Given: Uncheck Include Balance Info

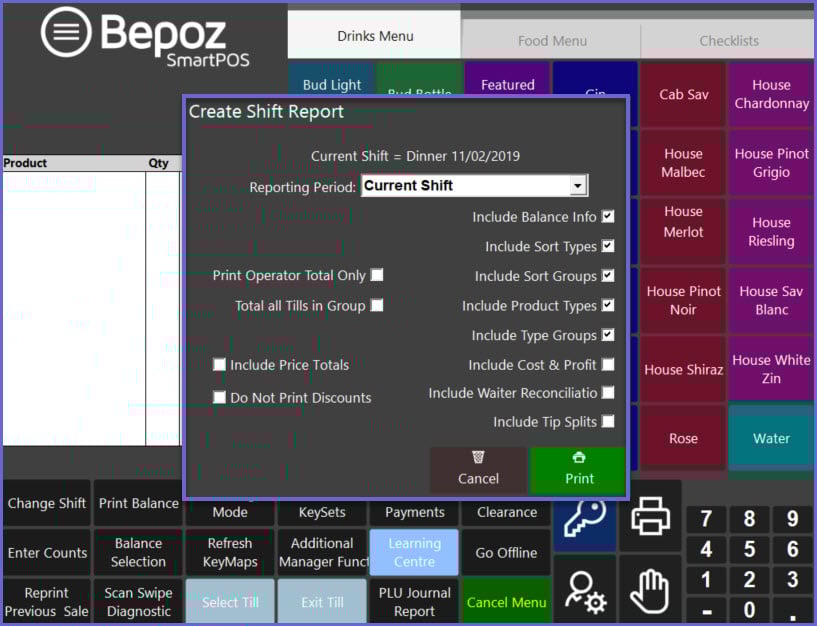Looking at the screenshot, I should (x=608, y=217).
